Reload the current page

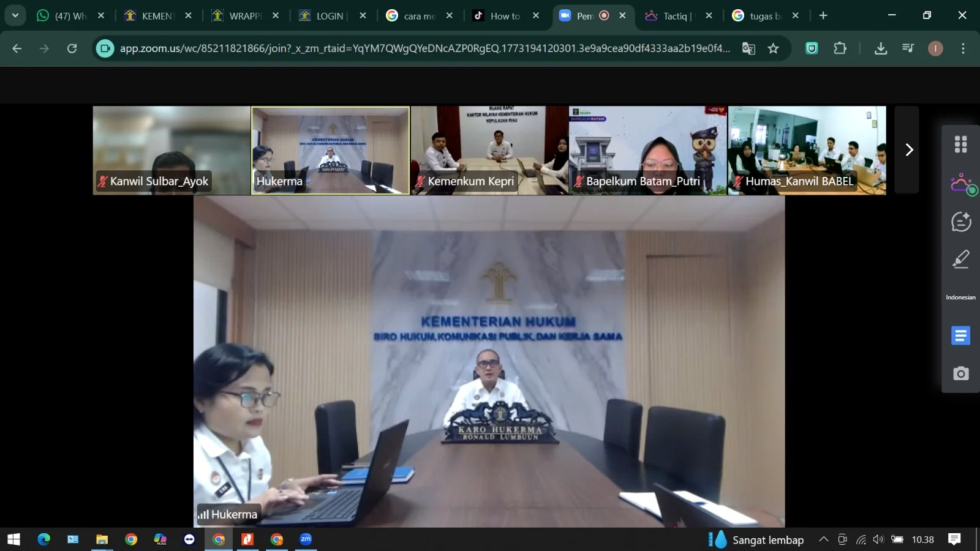click(x=72, y=48)
